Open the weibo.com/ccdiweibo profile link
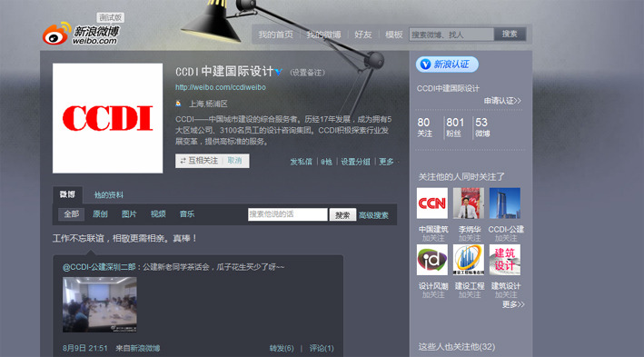Viewport: 644px width, 357px height. coord(221,87)
